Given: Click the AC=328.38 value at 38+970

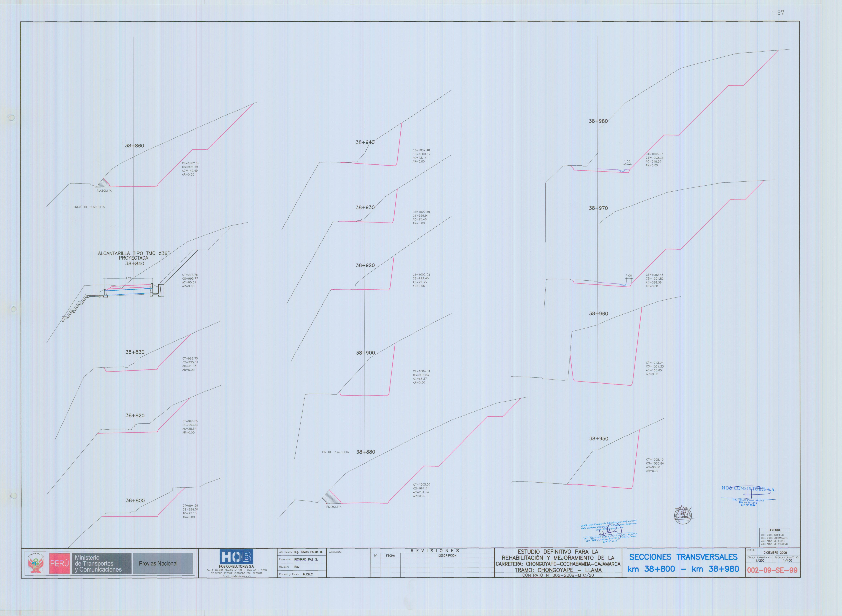Looking at the screenshot, I should click(x=654, y=283).
